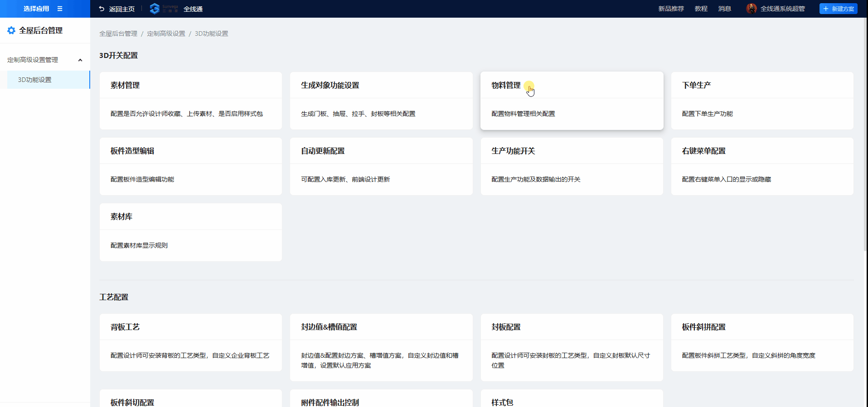Click the gear icon next to 全屋后台管理
The height and width of the screenshot is (407, 868).
click(11, 30)
